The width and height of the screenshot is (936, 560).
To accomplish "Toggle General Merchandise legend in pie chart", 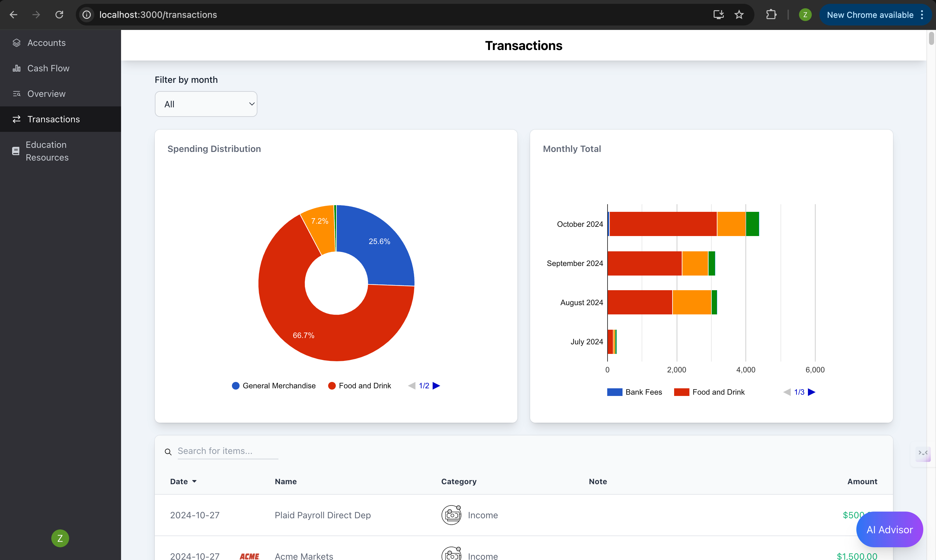I will click(x=274, y=386).
